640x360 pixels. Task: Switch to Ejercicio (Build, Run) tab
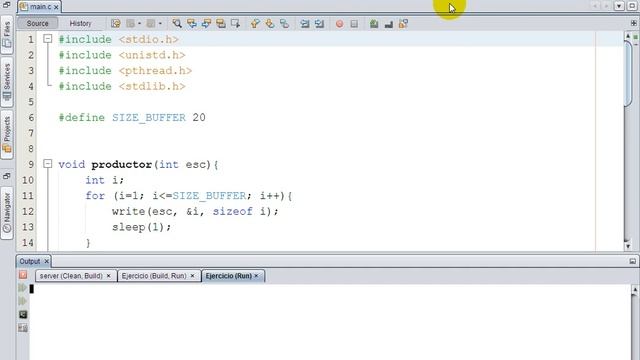click(x=154, y=276)
